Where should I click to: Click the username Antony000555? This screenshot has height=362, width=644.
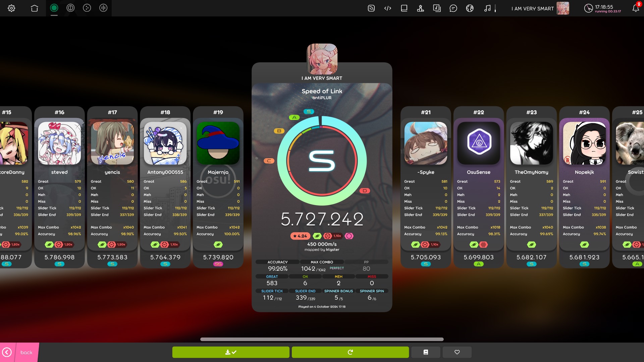pyautogui.click(x=165, y=172)
